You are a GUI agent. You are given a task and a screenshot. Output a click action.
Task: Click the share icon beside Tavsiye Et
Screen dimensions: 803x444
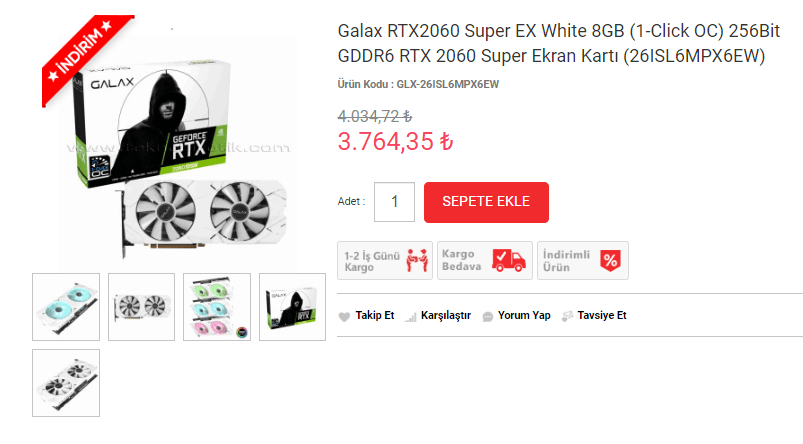[567, 316]
